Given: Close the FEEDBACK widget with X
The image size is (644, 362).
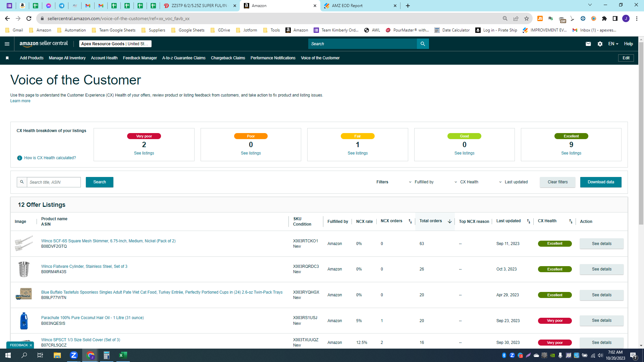Looking at the screenshot, I should (31, 345).
